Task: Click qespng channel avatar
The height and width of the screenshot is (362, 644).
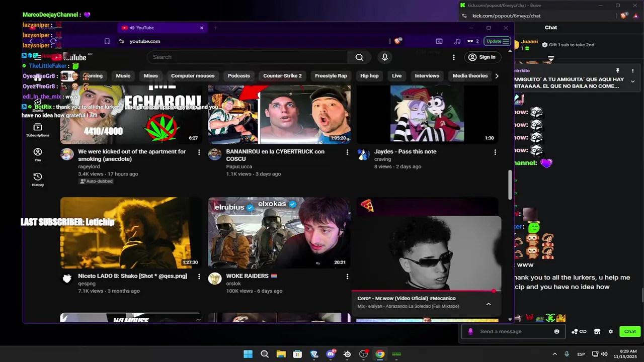Action: coord(67,279)
